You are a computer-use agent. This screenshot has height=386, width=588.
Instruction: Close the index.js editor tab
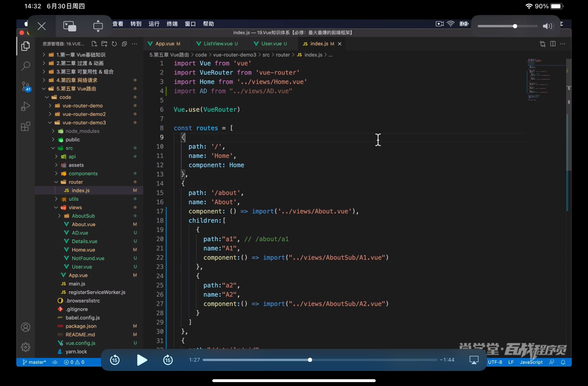click(340, 44)
